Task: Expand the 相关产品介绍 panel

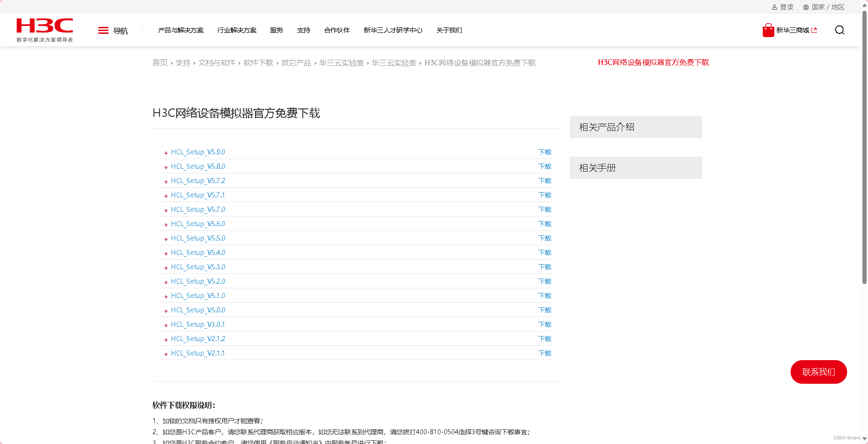Action: [x=635, y=127]
